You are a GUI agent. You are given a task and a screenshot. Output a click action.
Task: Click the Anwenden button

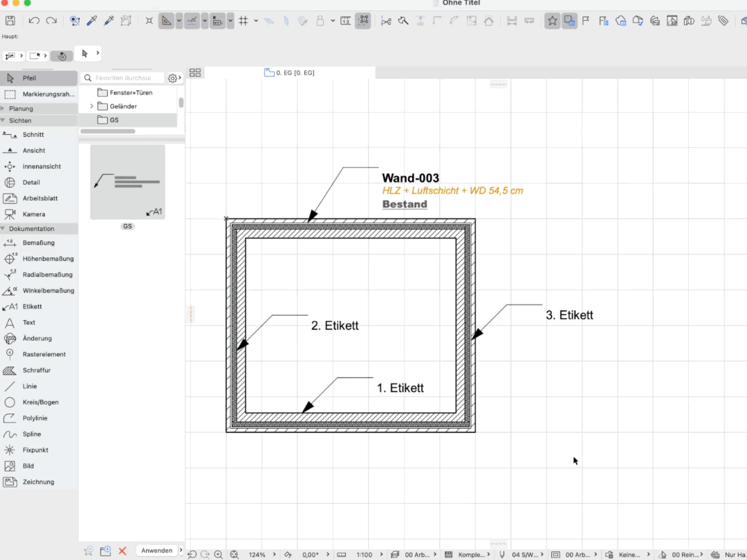tap(157, 550)
